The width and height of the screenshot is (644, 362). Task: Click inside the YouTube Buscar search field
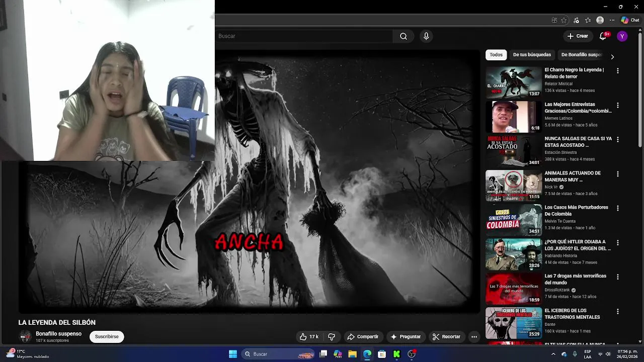(304, 36)
